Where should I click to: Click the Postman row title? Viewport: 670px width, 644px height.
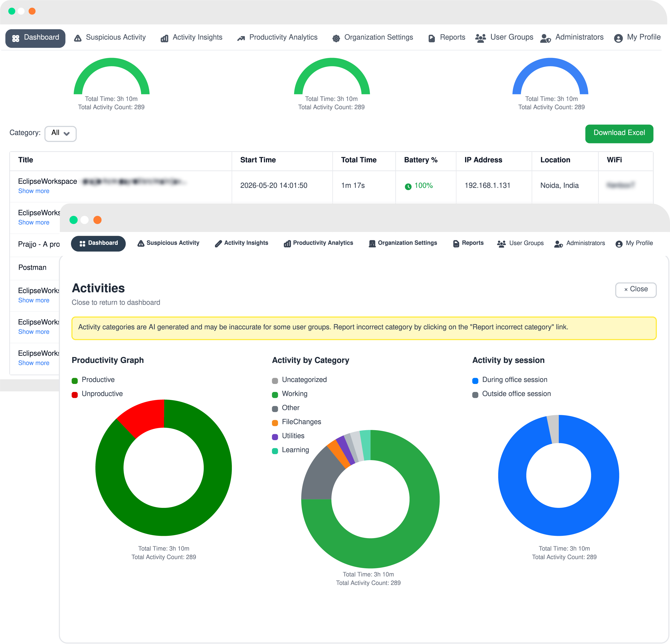(x=32, y=268)
